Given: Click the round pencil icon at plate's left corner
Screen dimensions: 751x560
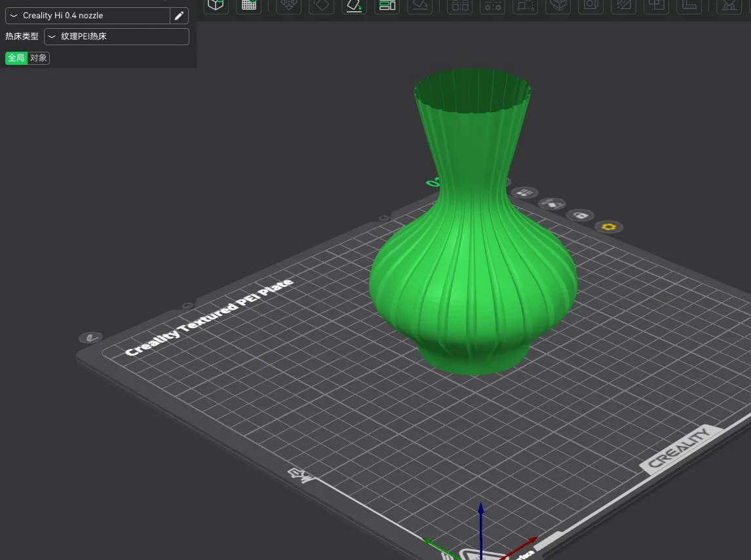Looking at the screenshot, I should click(x=90, y=338).
